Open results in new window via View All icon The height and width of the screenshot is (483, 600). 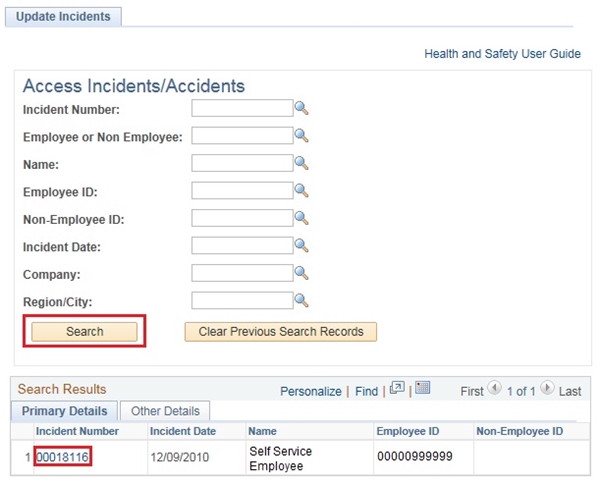click(397, 389)
